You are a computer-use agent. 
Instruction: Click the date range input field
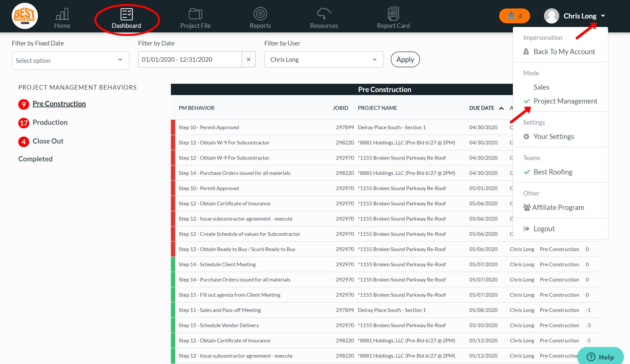coord(190,59)
